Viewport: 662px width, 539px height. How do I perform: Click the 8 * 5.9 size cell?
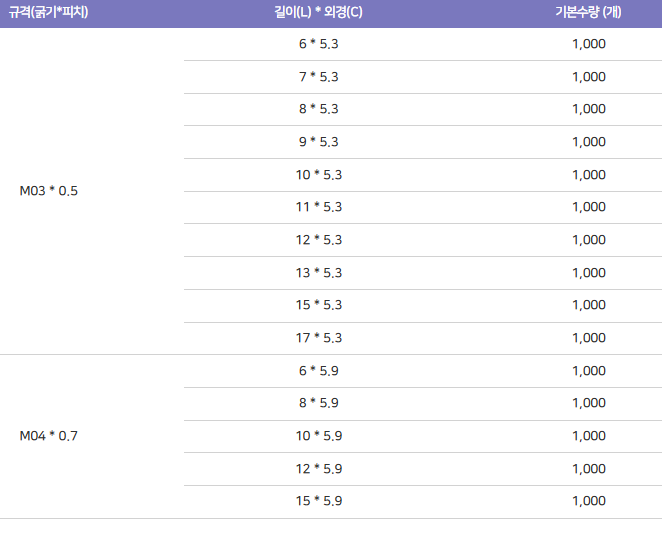(319, 403)
